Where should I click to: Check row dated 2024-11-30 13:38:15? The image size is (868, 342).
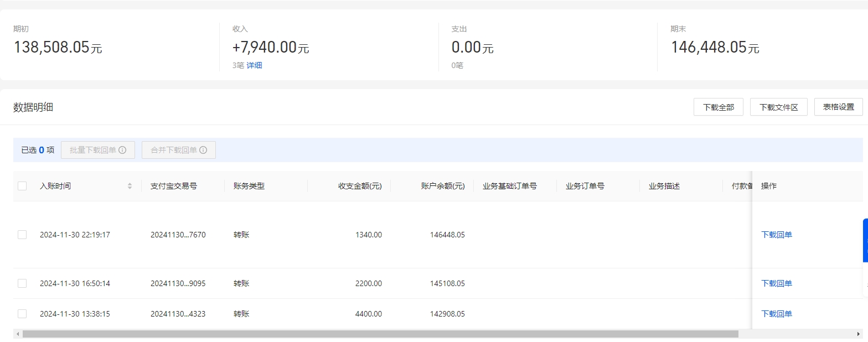point(22,314)
